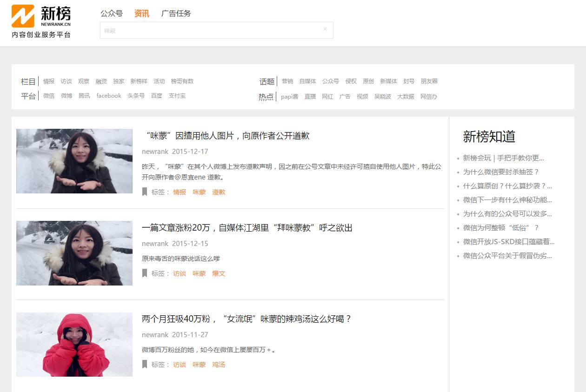Click the bookmark tag icon of the 2015-12-15 article
Image resolution: width=586 pixels, height=392 pixels.
coord(145,273)
